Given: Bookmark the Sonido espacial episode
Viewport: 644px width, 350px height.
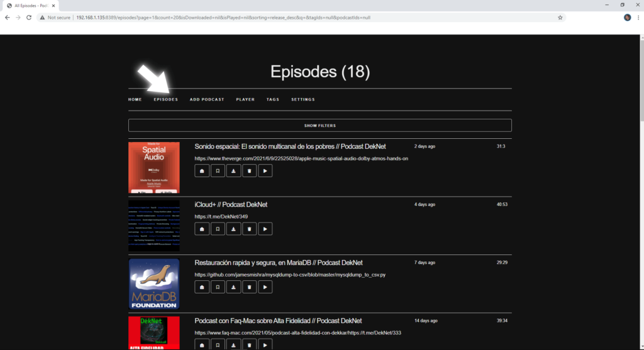Looking at the screenshot, I should click(x=218, y=171).
